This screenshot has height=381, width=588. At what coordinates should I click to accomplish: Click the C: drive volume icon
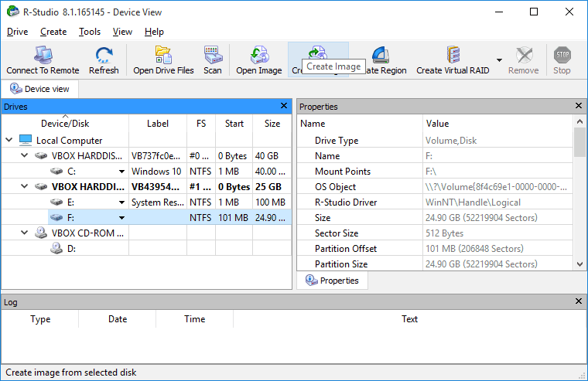pos(56,172)
